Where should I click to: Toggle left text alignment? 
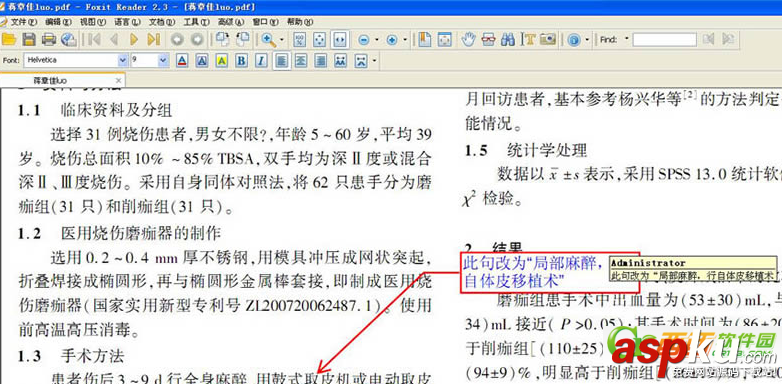coord(282,61)
